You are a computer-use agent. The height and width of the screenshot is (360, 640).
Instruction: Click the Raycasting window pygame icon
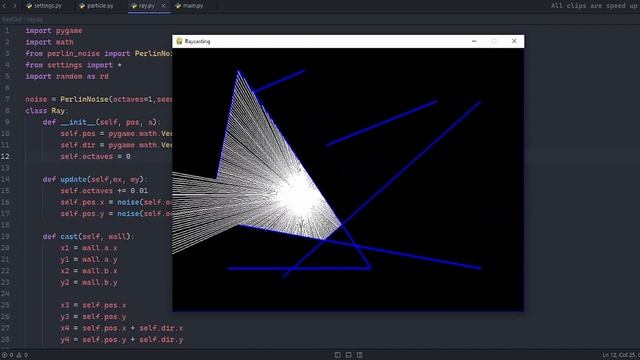pos(179,41)
